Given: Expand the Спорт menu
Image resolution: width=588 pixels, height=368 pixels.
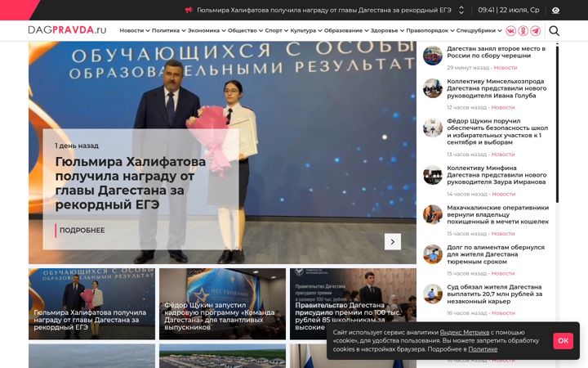Looking at the screenshot, I should 276,31.
